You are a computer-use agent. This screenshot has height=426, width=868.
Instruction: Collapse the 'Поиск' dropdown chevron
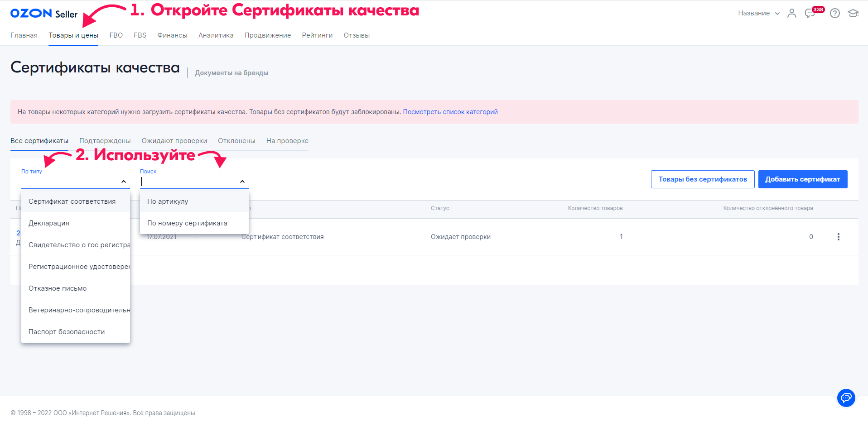pos(242,182)
